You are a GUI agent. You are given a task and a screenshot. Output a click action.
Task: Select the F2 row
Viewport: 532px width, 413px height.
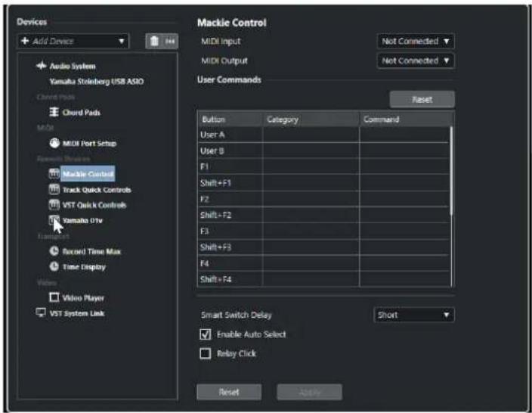tap(324, 199)
